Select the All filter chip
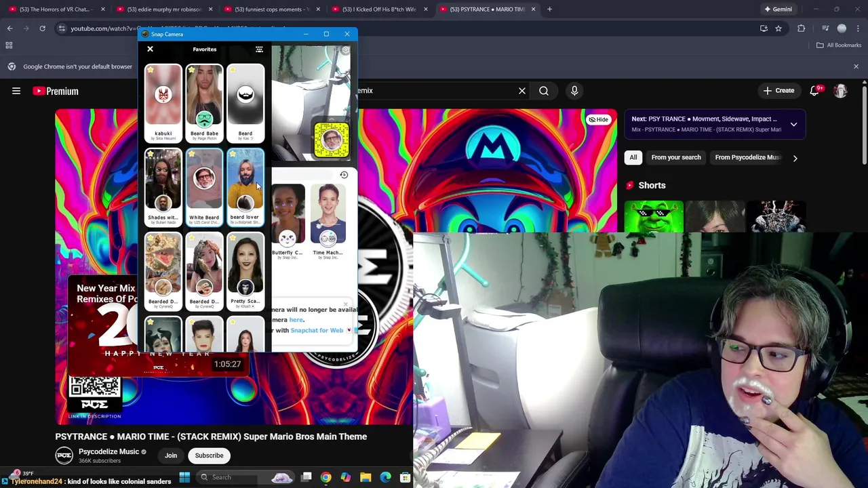Viewport: 868px width, 488px height. 633,157
